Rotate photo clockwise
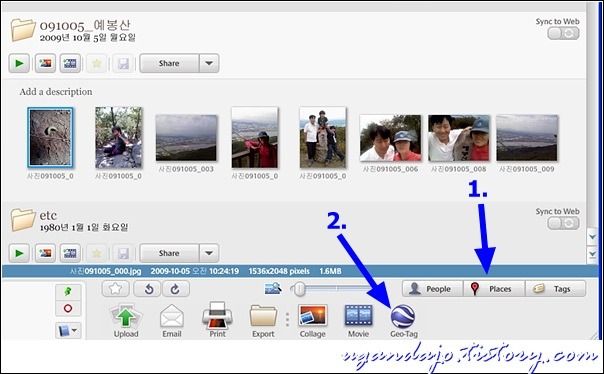 [176, 288]
